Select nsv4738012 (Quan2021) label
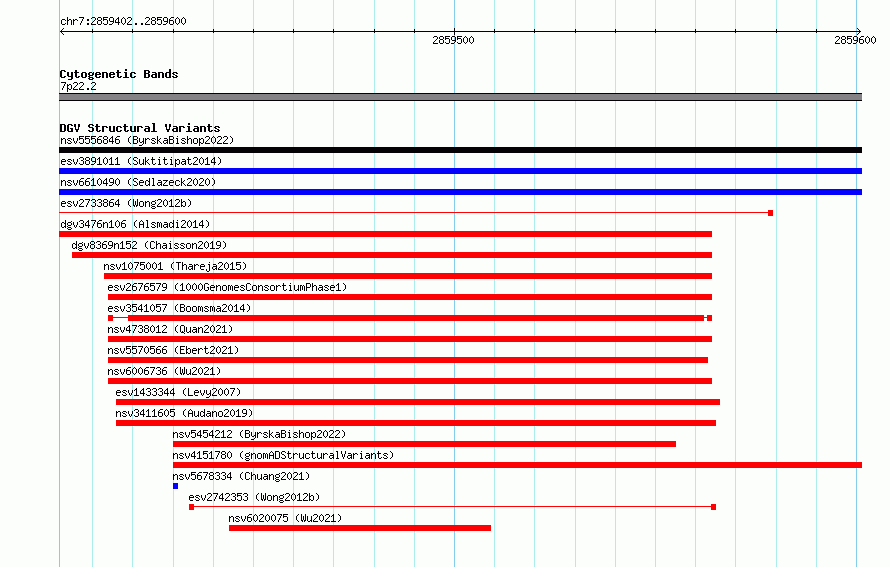This screenshot has height=567, width=890. coord(170,329)
